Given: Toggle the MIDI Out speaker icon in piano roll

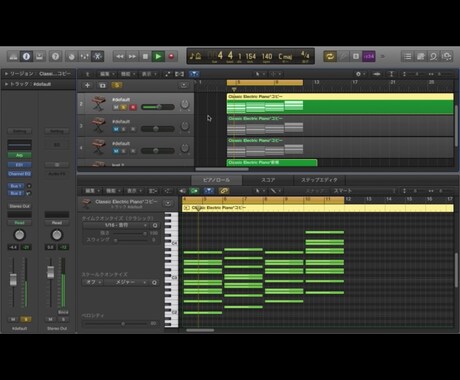Looking at the screenshot, I should [x=182, y=191].
